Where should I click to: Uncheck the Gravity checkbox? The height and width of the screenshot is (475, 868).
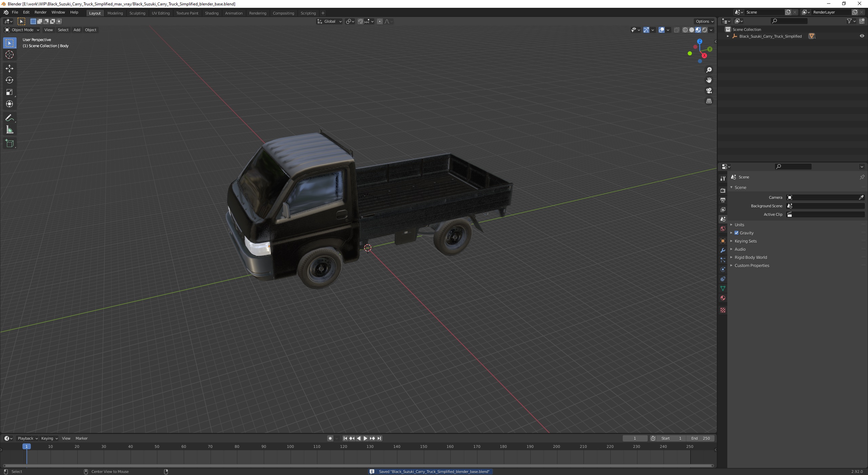pos(736,233)
